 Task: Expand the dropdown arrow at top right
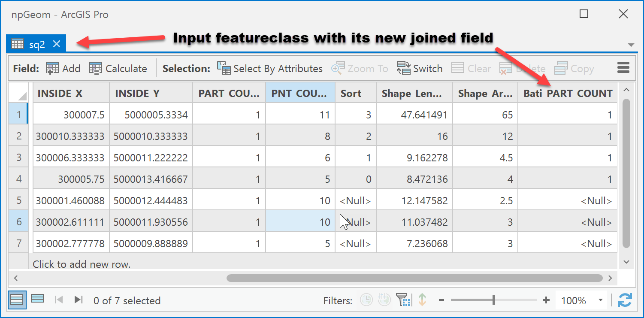(x=631, y=45)
